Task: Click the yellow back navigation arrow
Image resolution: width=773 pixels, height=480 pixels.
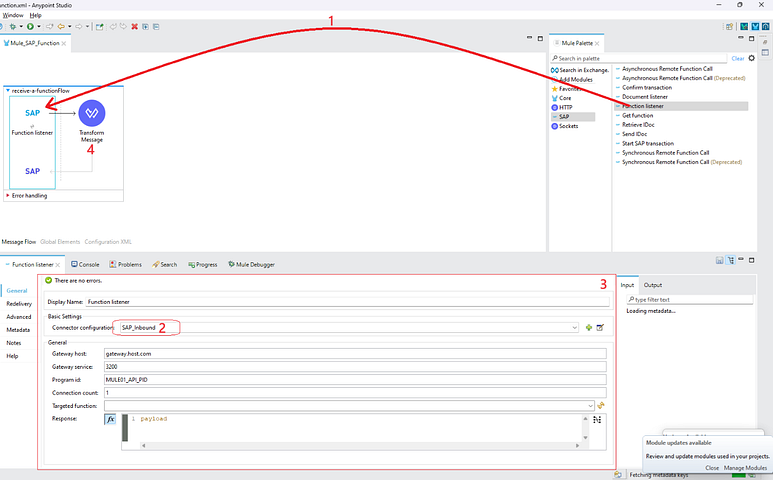Action: (x=61, y=27)
